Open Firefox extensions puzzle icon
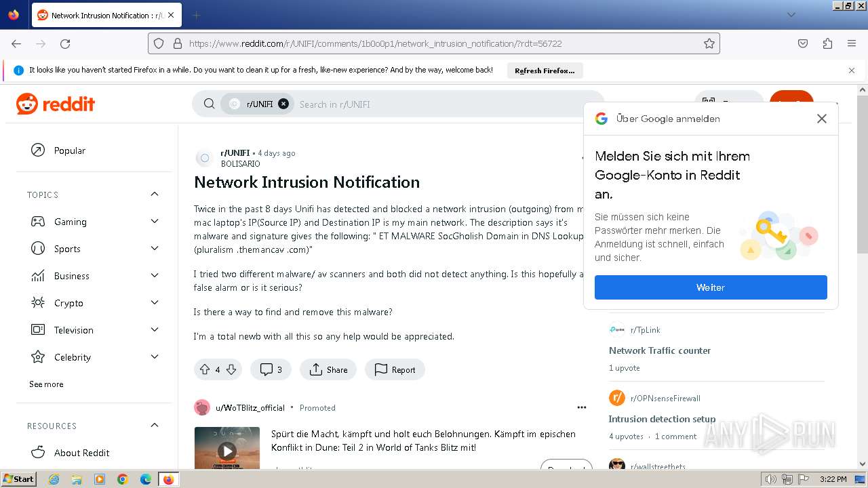 (x=827, y=43)
